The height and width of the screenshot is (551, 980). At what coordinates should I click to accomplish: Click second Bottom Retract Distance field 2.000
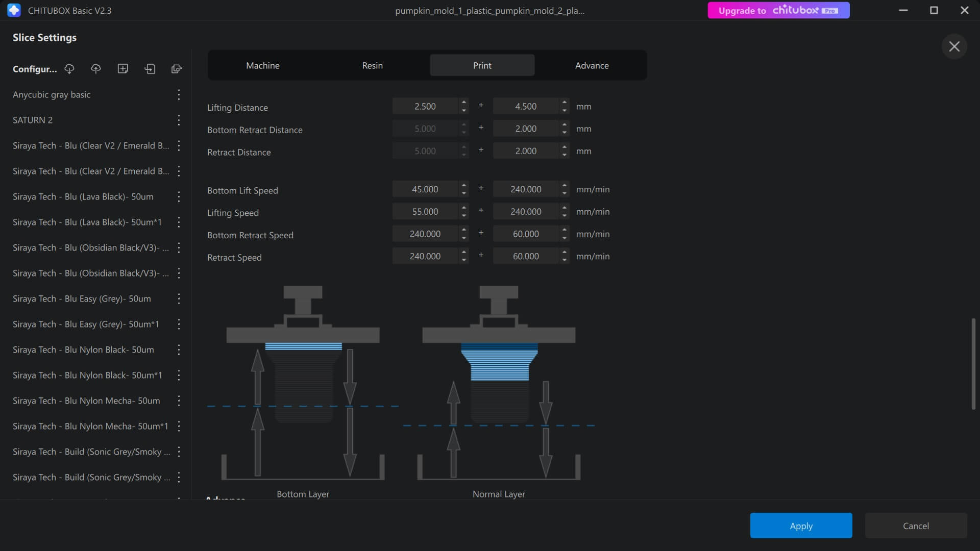526,129
